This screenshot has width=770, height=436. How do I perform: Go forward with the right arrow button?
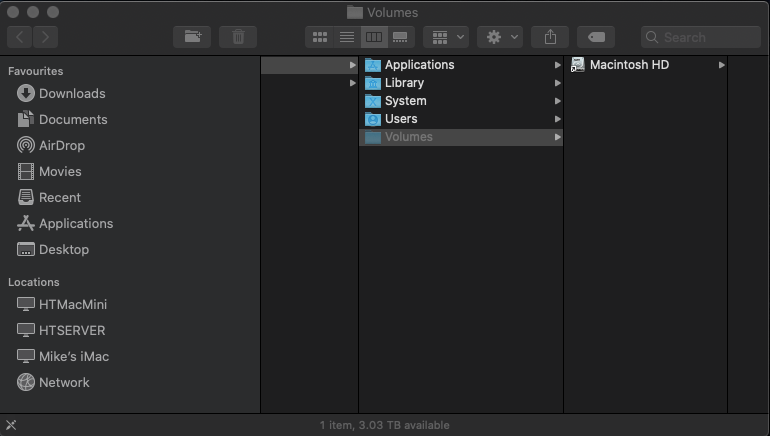click(45, 37)
